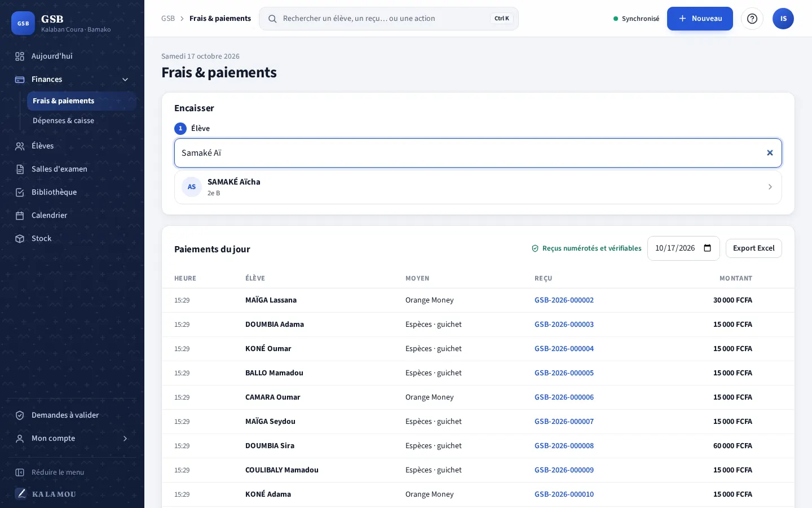Click the Kalamou pen logo icon
The image size is (812, 508).
pyautogui.click(x=21, y=493)
